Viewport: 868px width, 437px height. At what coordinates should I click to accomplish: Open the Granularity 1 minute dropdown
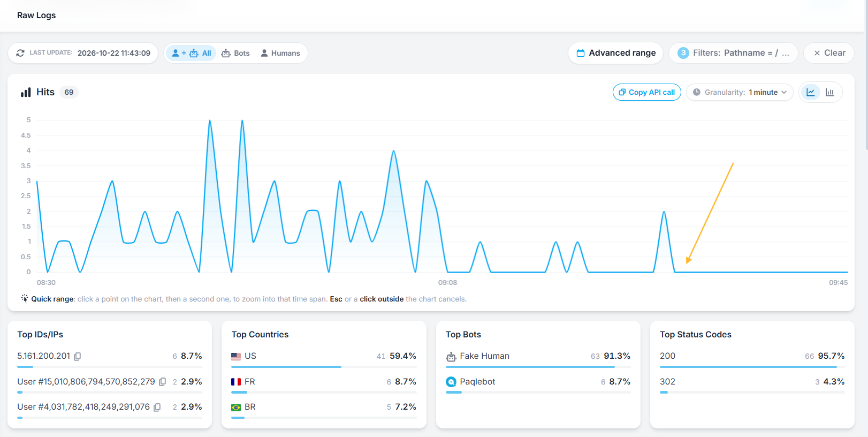tap(740, 92)
